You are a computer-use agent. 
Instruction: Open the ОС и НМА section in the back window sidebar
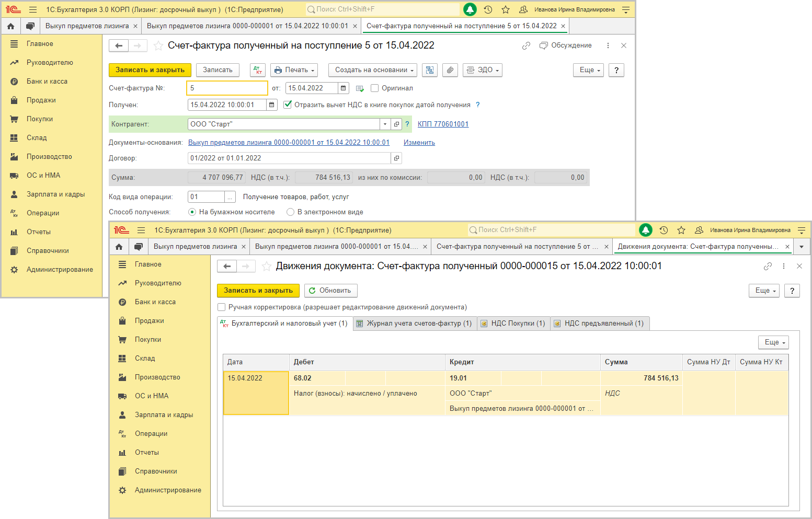[x=43, y=176]
